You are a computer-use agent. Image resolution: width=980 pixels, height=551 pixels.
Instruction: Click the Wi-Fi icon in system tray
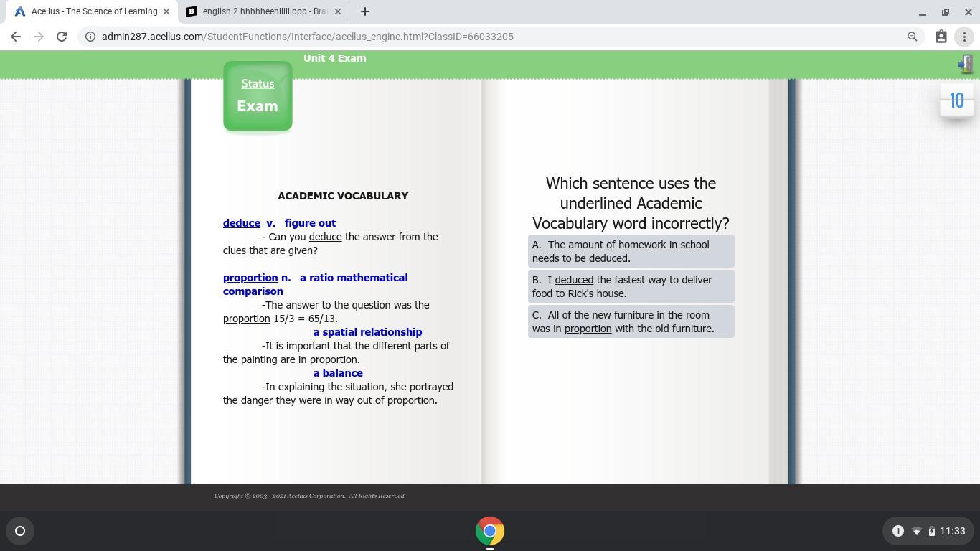coord(916,531)
